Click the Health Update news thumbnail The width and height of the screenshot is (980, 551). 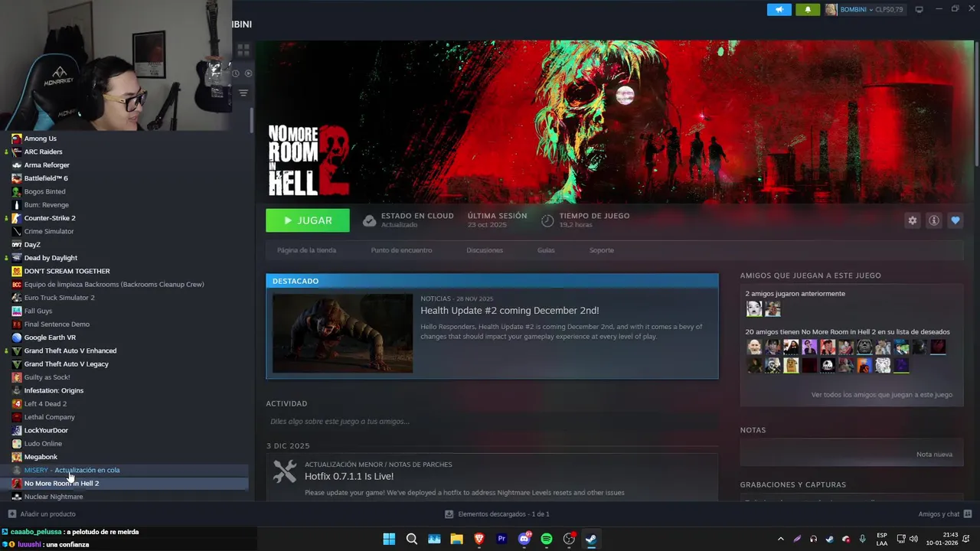[342, 334]
